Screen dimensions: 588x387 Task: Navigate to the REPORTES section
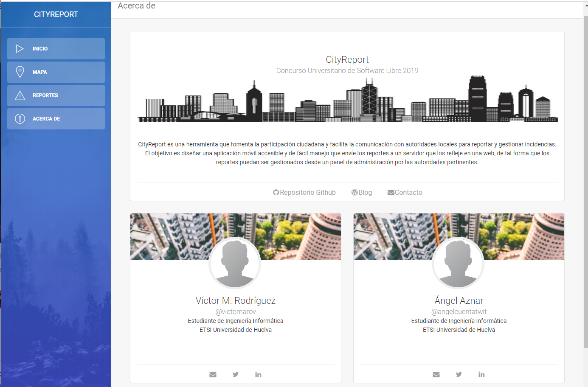point(56,95)
